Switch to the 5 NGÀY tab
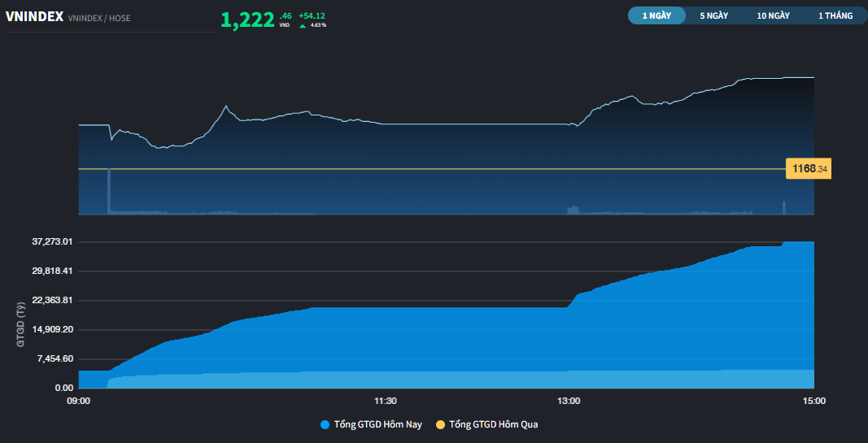Image resolution: width=868 pixels, height=443 pixels. point(713,15)
